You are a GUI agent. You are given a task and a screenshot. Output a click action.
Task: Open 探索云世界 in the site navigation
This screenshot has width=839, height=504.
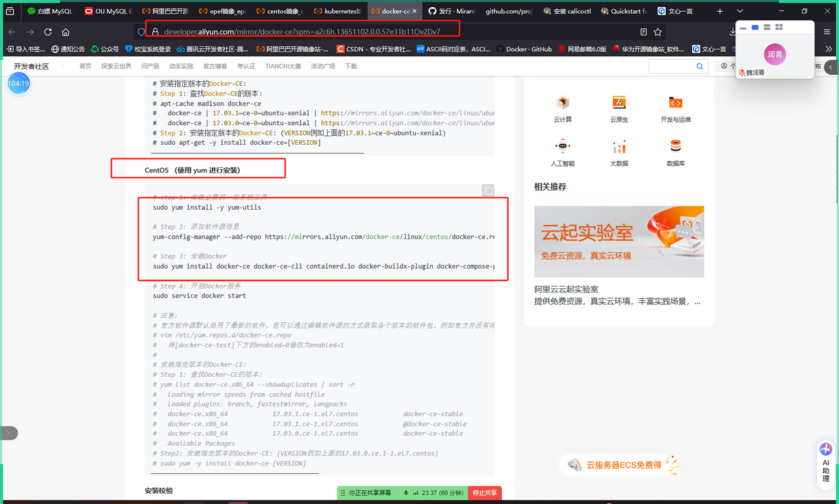click(x=116, y=66)
